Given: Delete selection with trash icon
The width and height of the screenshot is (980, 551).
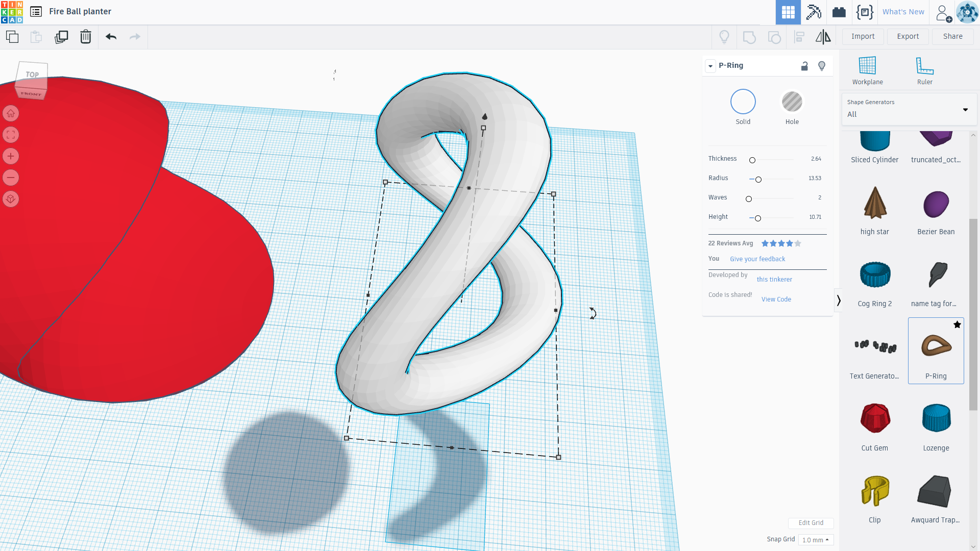Looking at the screenshot, I should tap(86, 37).
